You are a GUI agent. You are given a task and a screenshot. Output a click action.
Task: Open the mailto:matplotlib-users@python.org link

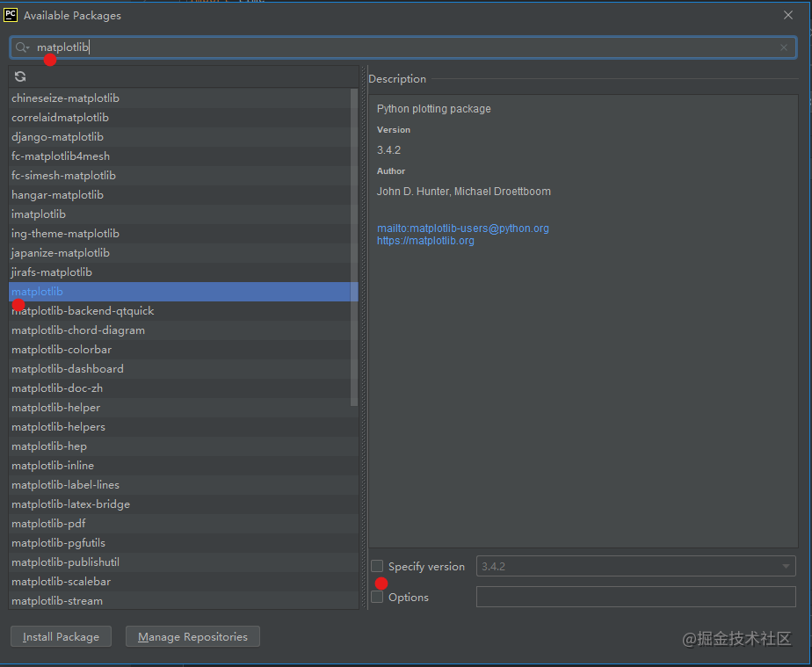point(463,228)
